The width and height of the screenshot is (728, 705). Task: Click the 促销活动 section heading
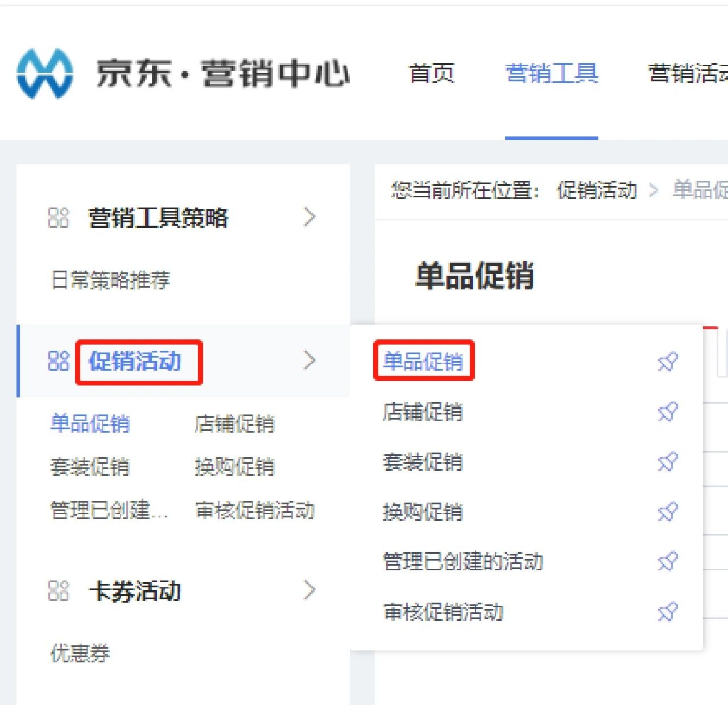(x=135, y=361)
